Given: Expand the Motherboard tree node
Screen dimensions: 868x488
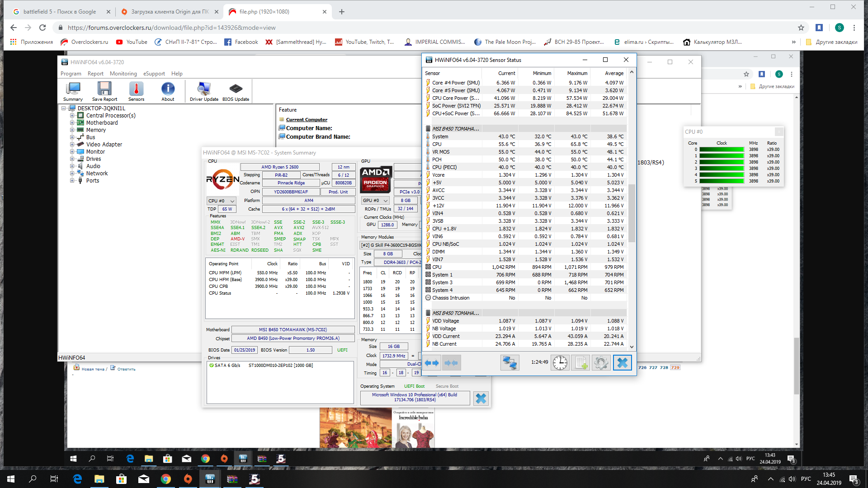Looking at the screenshot, I should click(72, 123).
